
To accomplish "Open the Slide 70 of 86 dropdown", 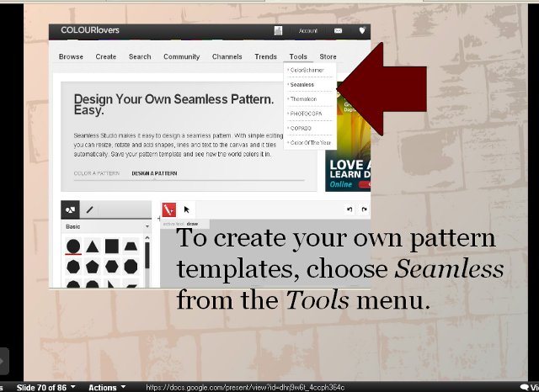I will [45, 387].
